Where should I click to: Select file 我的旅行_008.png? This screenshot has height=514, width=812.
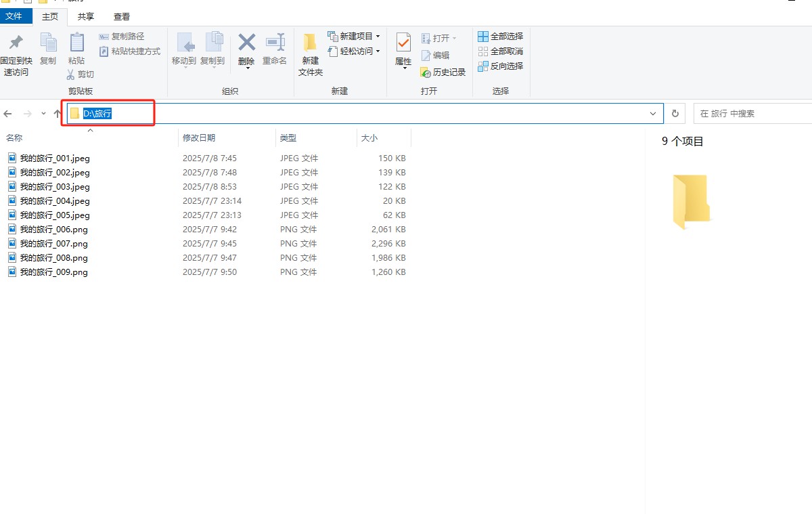coord(54,258)
